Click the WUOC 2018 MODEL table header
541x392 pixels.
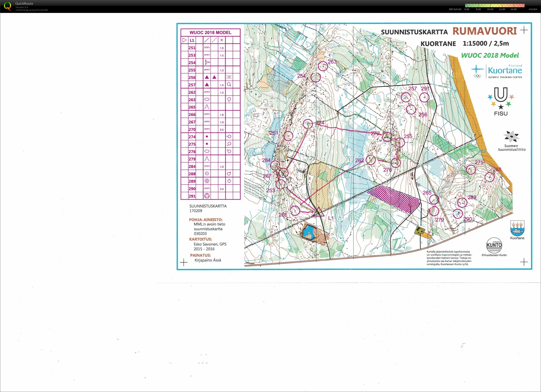pyautogui.click(x=210, y=32)
